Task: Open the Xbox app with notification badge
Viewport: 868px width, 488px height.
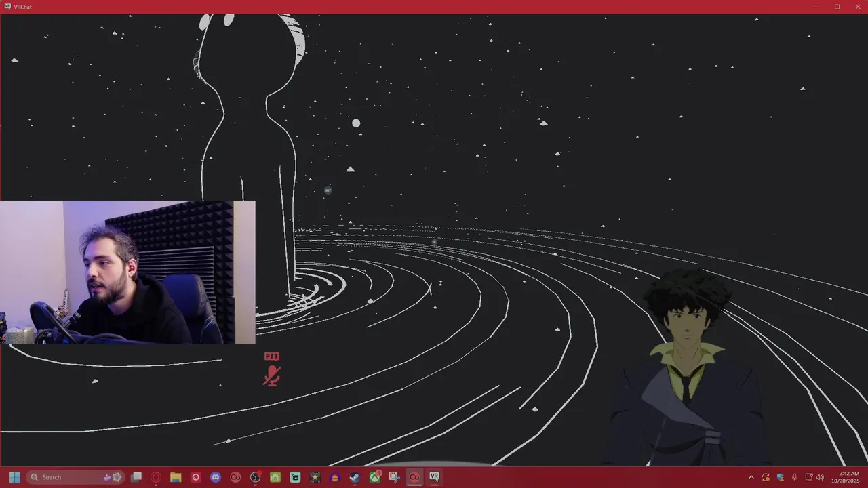Action: click(x=374, y=477)
